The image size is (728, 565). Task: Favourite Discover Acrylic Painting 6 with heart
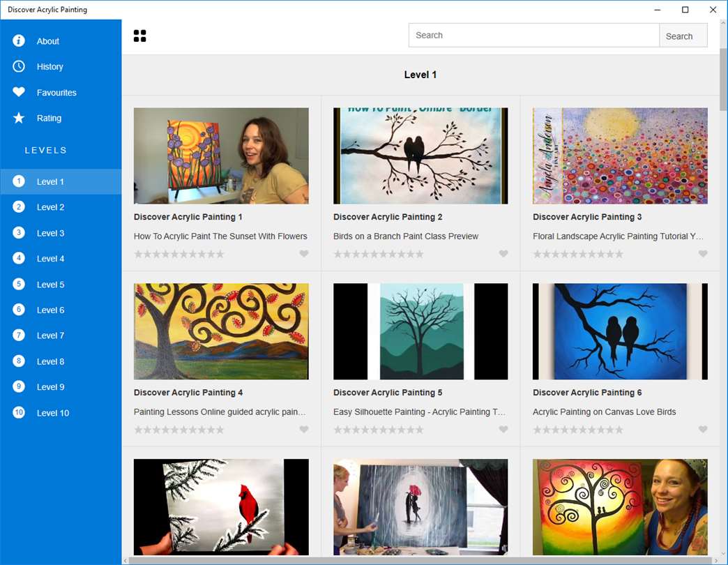coord(703,429)
